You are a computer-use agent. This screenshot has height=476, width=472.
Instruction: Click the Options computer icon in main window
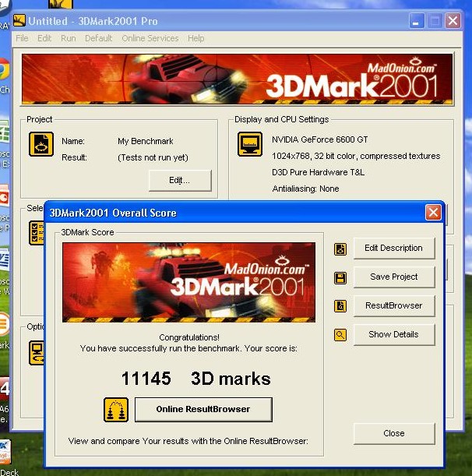click(37, 353)
